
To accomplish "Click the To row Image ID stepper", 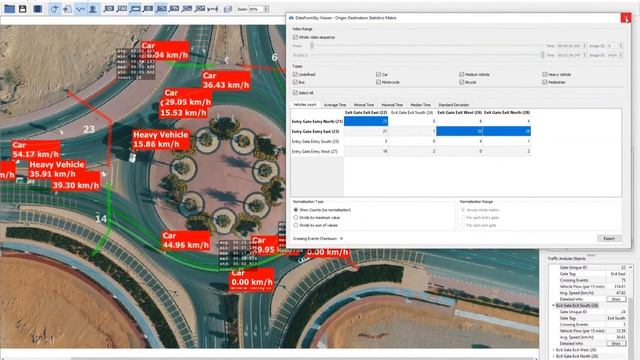I will pyautogui.click(x=621, y=55).
